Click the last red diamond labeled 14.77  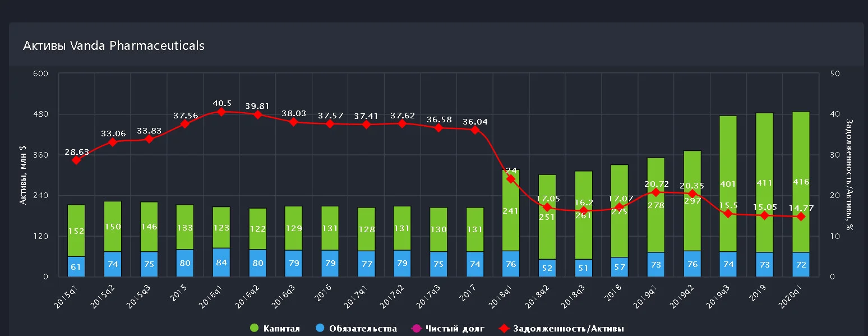pos(801,217)
